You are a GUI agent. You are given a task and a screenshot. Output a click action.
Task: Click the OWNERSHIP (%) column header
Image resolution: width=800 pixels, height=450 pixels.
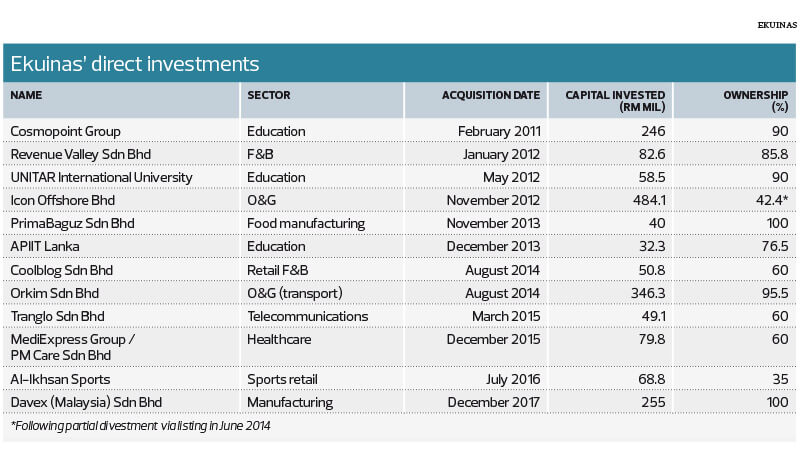click(x=755, y=101)
